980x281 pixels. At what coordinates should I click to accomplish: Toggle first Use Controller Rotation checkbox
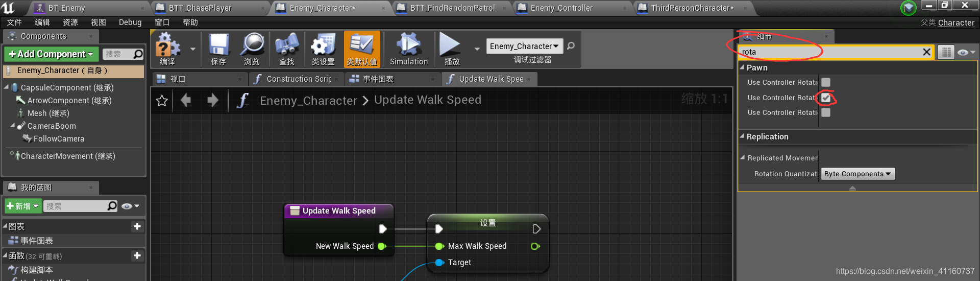[826, 82]
